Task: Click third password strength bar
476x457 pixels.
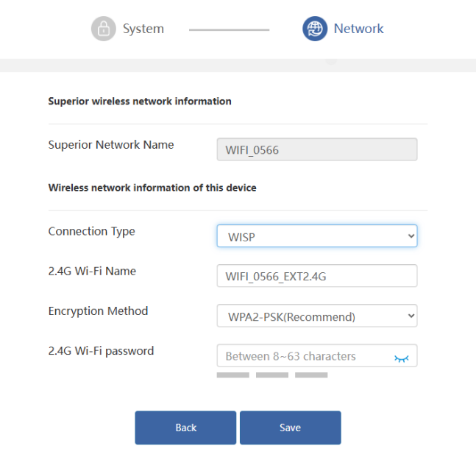Action: (311, 375)
